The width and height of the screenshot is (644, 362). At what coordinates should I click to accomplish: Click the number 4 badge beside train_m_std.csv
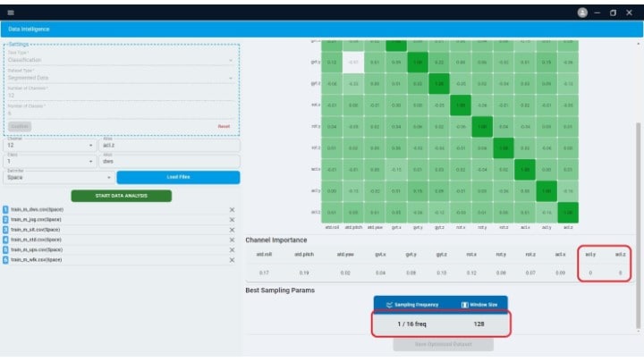[5, 240]
